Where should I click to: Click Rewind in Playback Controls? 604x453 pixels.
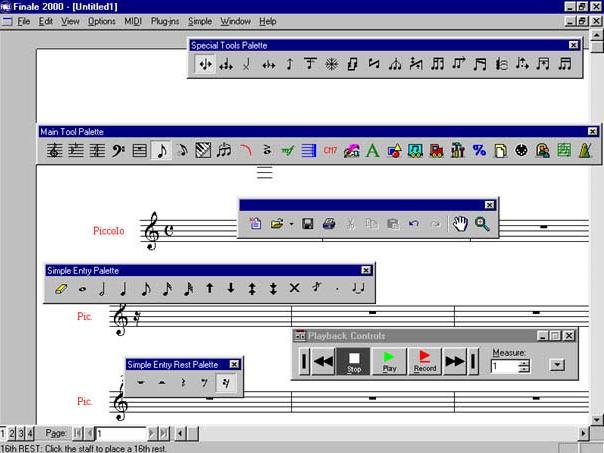(x=323, y=361)
